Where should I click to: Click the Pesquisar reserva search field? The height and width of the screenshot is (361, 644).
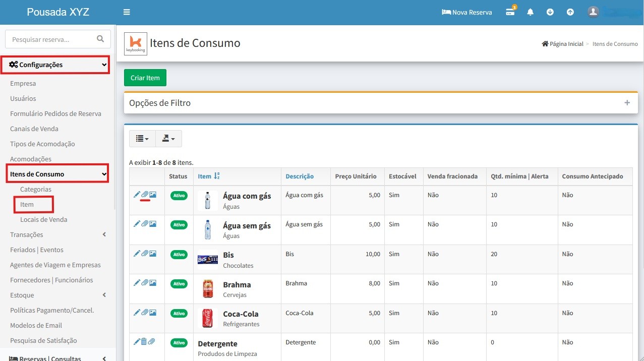50,39
